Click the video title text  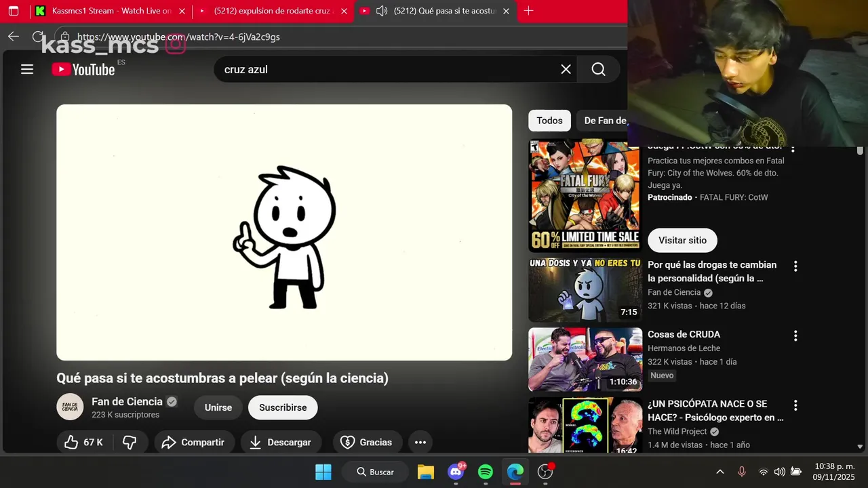222,378
